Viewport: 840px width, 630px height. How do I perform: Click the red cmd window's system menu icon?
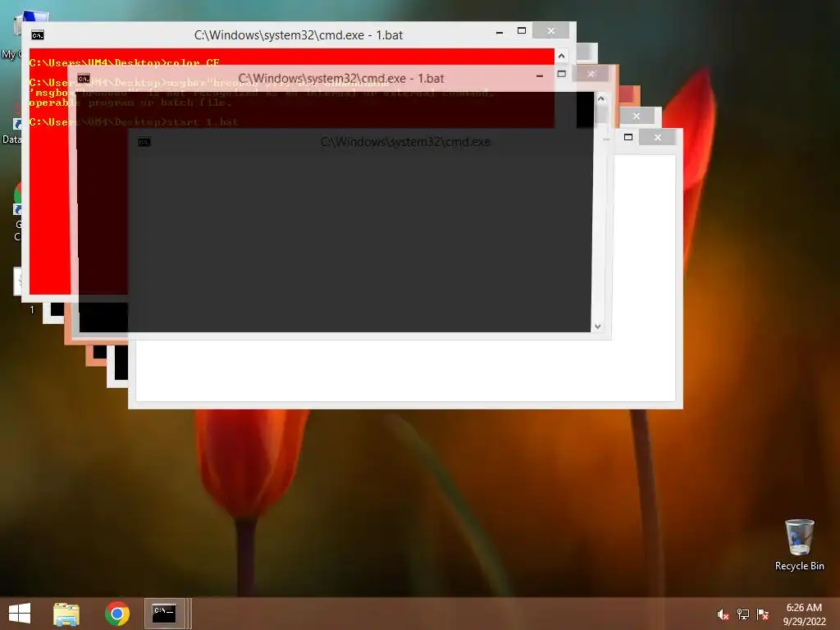38,35
